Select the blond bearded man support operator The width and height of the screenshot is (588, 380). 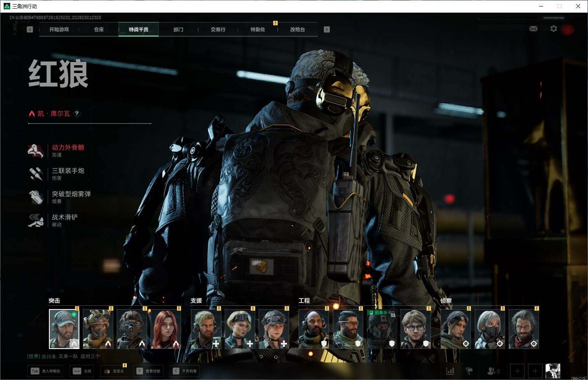[x=206, y=329]
